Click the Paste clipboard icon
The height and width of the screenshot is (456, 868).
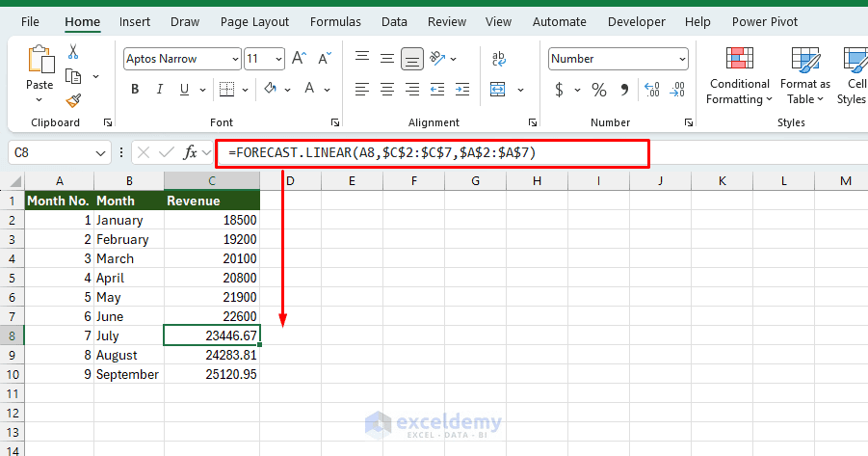(x=41, y=59)
